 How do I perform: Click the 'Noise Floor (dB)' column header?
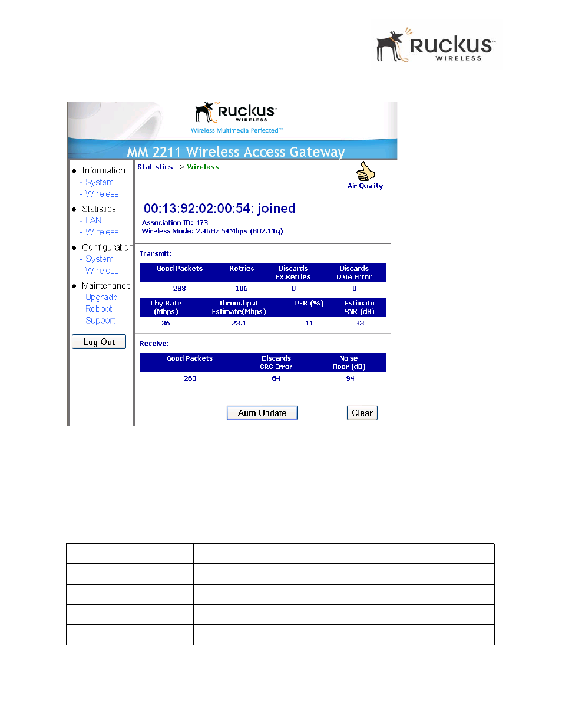(x=349, y=363)
